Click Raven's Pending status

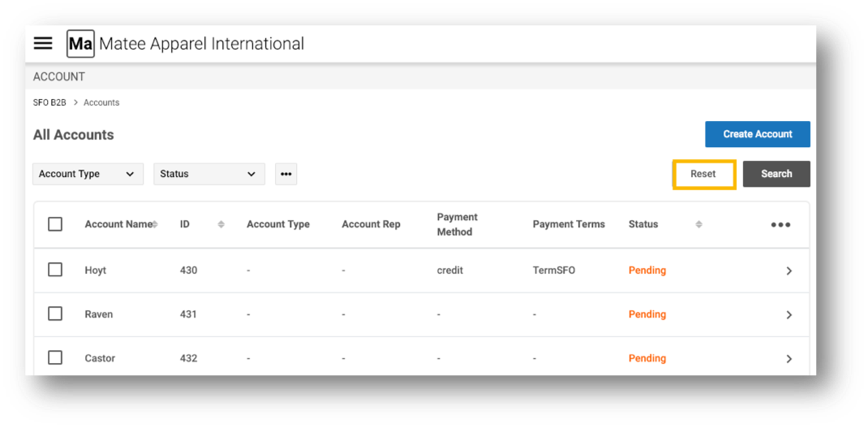point(647,314)
